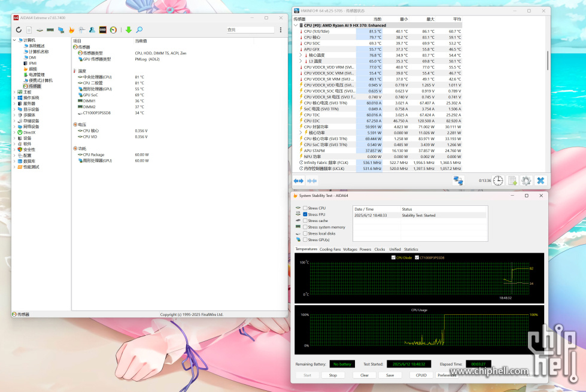The width and height of the screenshot is (586, 392).
Task: Click the Preferences button in Stability Test
Action: [447, 375]
